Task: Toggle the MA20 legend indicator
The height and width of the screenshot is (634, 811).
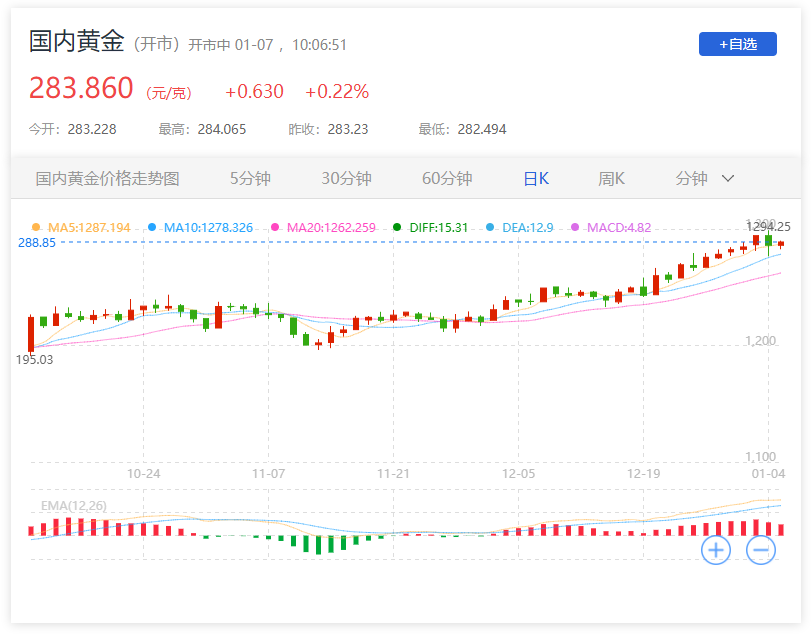Action: (x=323, y=228)
